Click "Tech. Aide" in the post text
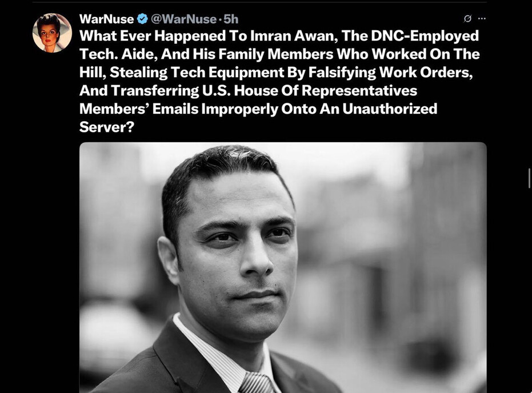The width and height of the screenshot is (532, 393). 118,54
